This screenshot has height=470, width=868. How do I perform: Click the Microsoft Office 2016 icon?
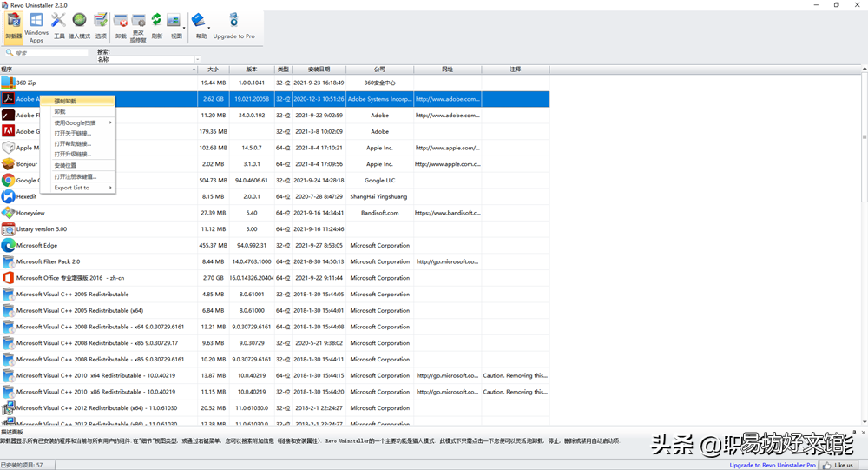8,278
